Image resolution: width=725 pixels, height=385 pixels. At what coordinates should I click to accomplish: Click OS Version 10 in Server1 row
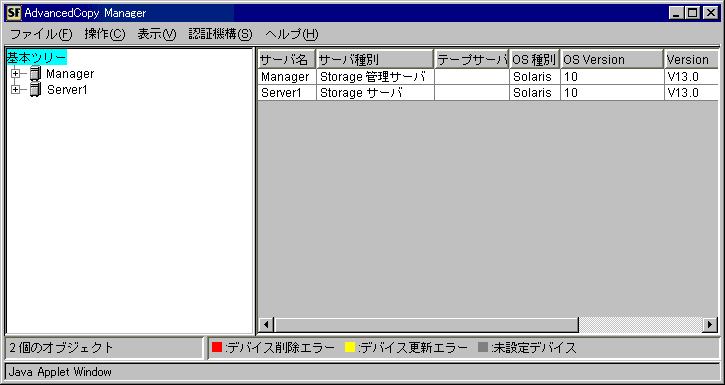tap(612, 92)
